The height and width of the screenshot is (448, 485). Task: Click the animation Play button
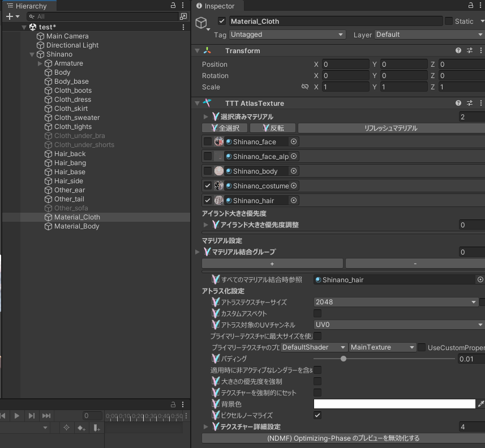pyautogui.click(x=17, y=416)
